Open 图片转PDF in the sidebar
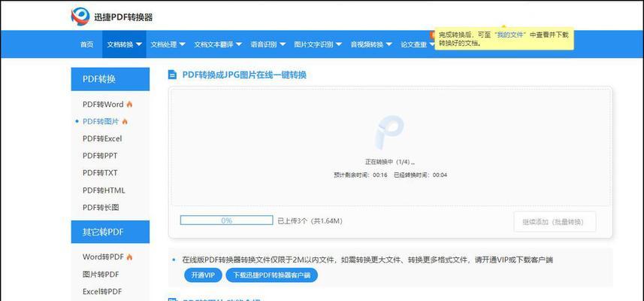The height and width of the screenshot is (301, 644). (101, 274)
